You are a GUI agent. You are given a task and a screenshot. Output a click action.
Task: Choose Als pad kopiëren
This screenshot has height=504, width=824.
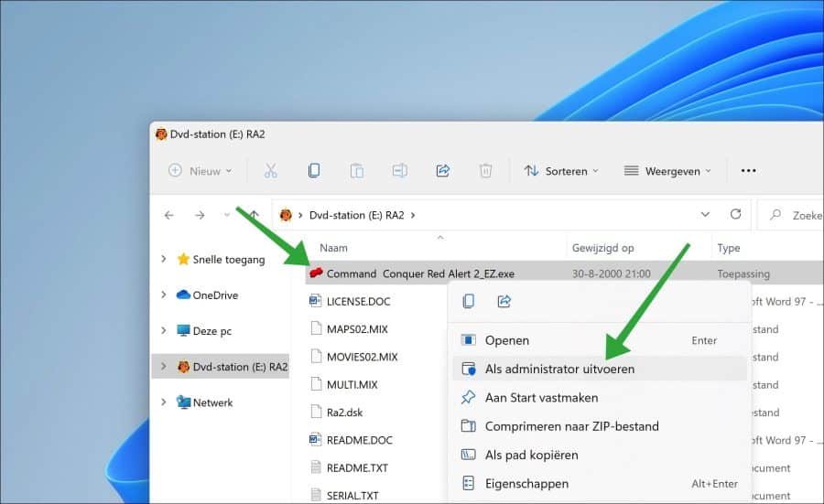(599, 455)
